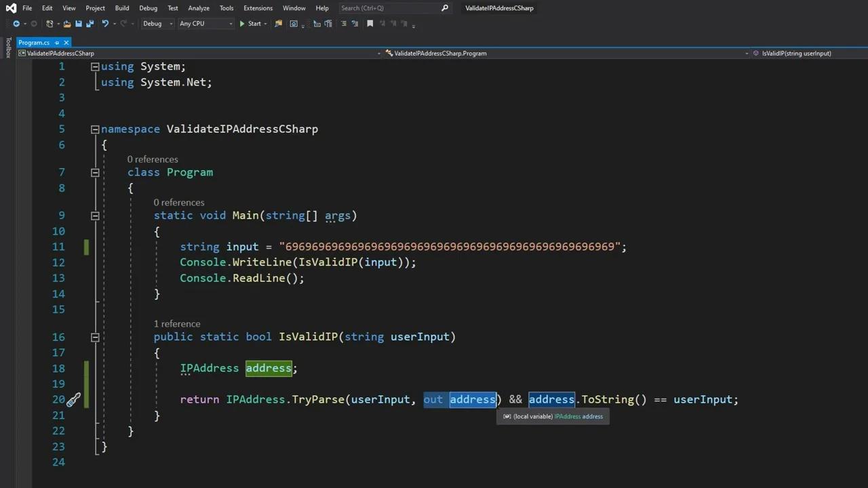
Task: Click the Start debugging button
Action: click(252, 24)
